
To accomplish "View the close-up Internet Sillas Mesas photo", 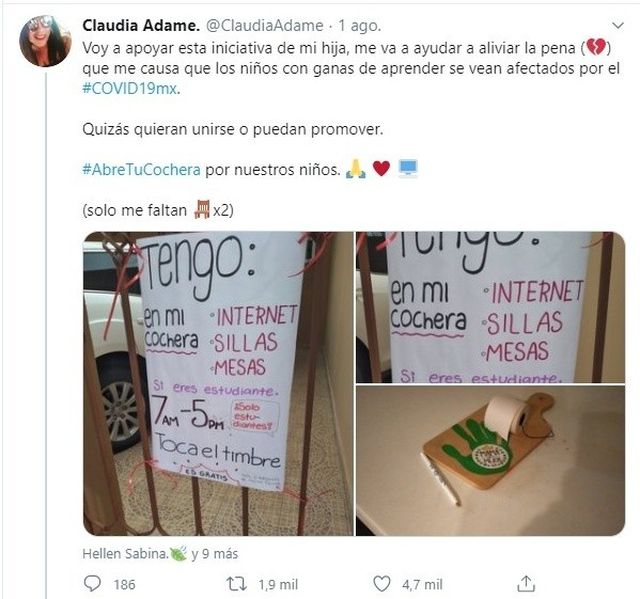I will coord(490,307).
